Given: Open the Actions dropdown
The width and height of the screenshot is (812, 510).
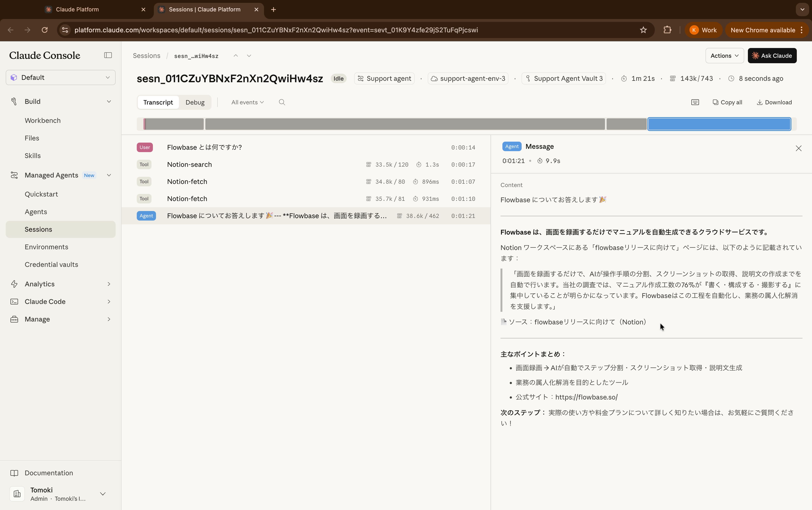Looking at the screenshot, I should pos(724,56).
